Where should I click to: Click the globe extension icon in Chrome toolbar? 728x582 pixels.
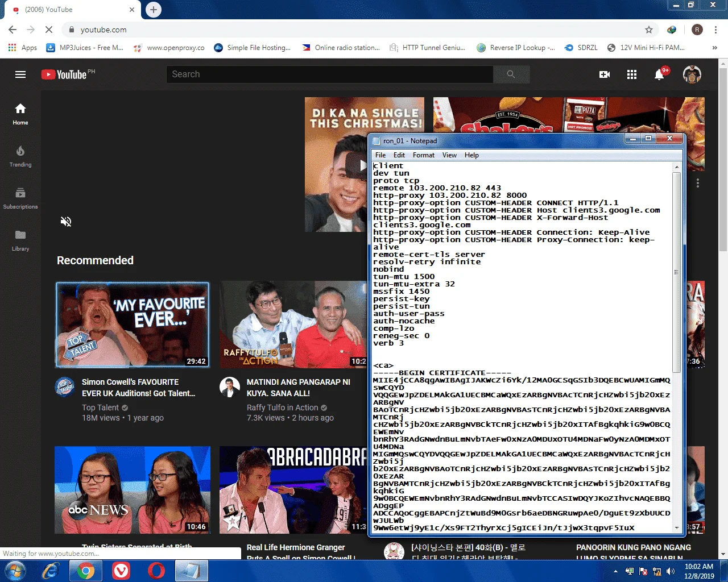(672, 30)
